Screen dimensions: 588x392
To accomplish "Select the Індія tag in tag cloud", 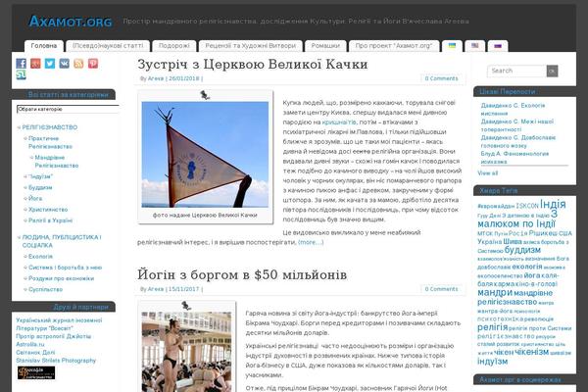I will point(553,204).
